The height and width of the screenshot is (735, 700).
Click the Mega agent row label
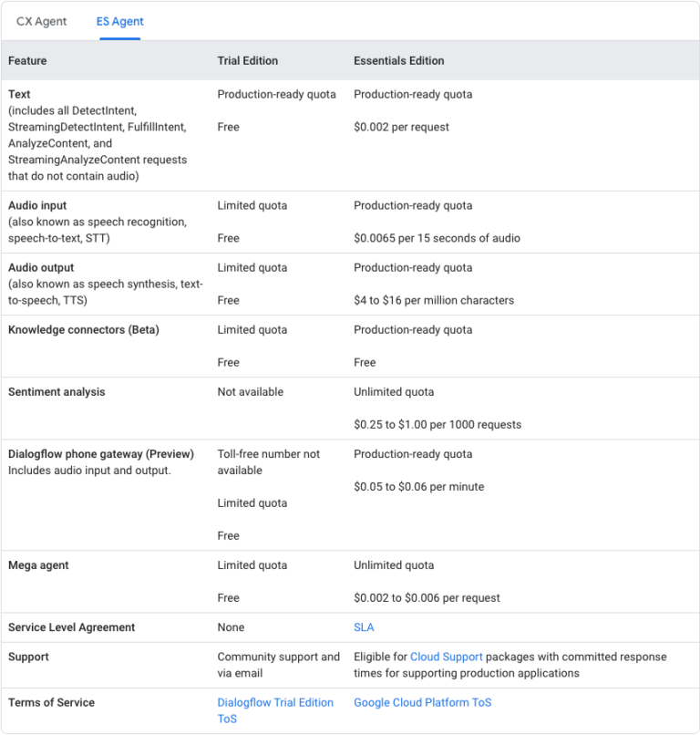38,565
